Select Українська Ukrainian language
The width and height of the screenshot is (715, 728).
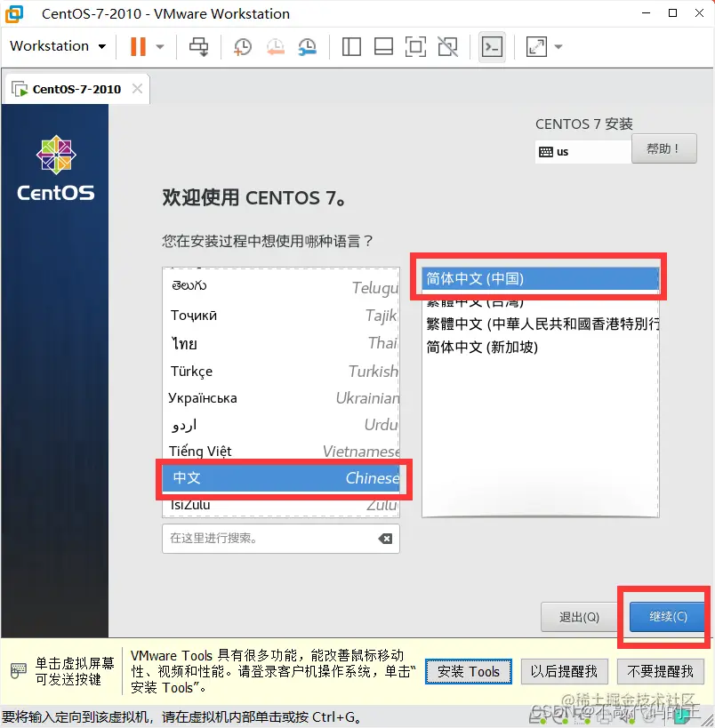point(281,398)
